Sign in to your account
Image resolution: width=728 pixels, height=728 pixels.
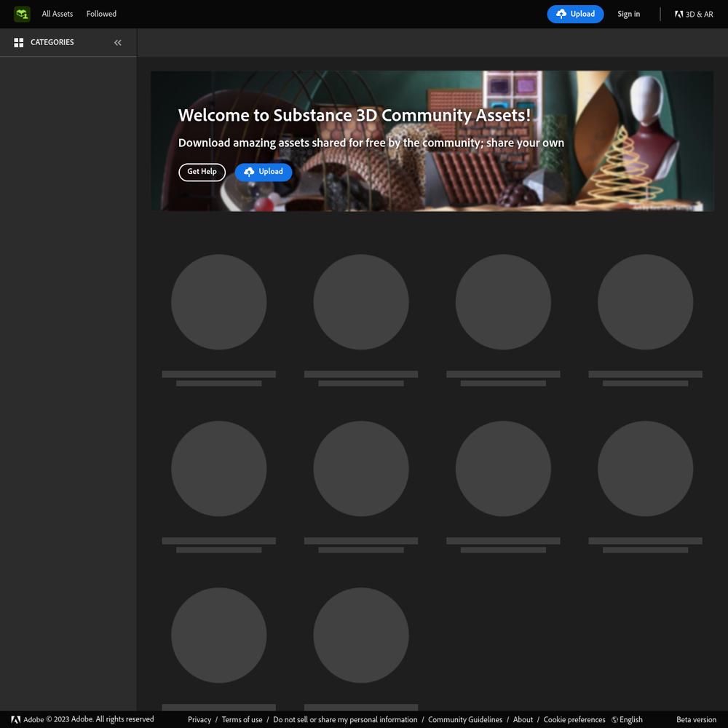click(x=628, y=14)
